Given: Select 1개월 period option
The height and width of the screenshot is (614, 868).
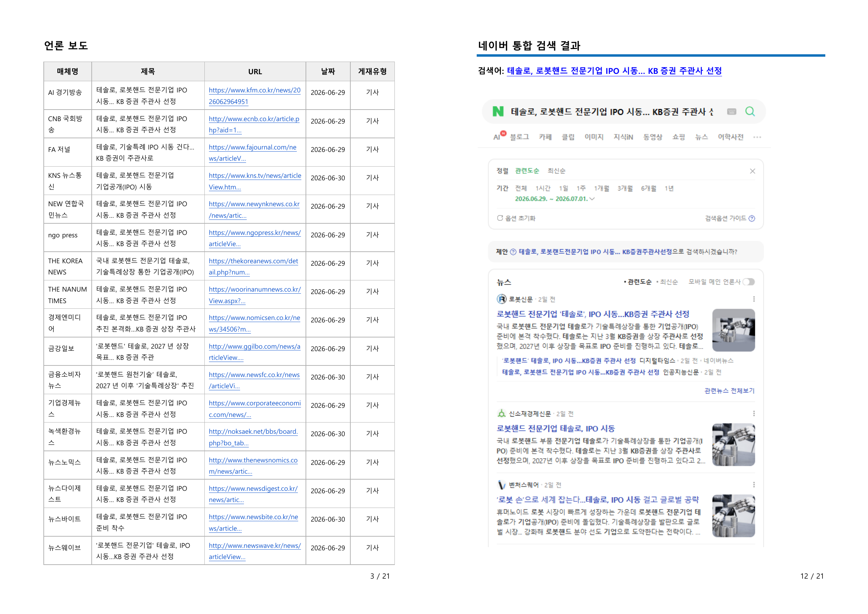Looking at the screenshot, I should pos(602,188).
